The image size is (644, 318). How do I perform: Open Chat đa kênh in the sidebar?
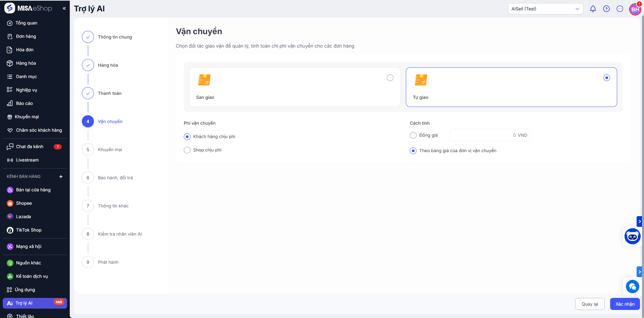30,147
